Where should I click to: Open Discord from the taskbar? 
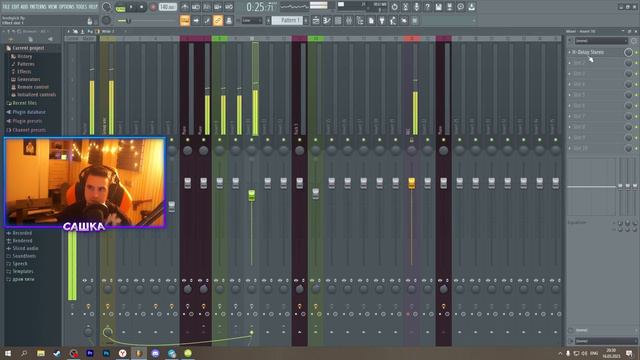(x=156, y=353)
